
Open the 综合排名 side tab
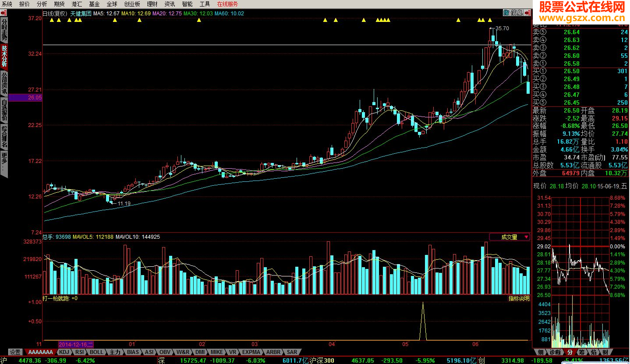(4, 136)
